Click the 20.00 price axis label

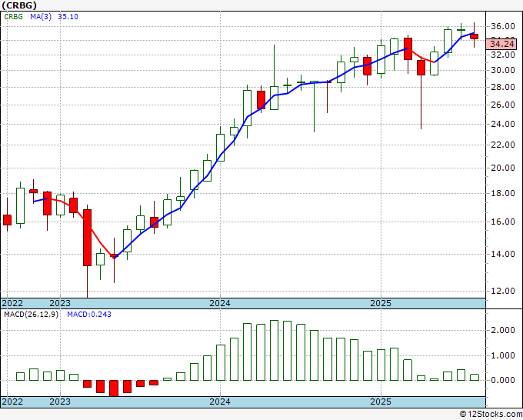[503, 168]
